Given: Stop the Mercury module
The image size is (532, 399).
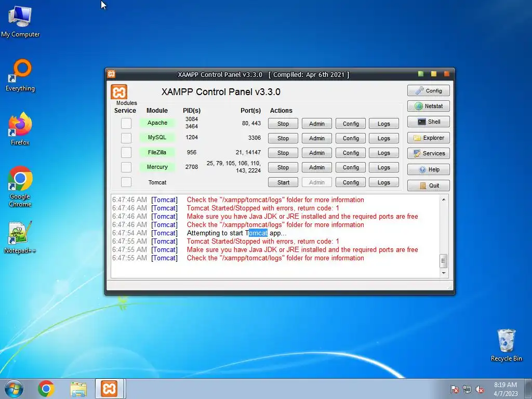Looking at the screenshot, I should [x=283, y=167].
